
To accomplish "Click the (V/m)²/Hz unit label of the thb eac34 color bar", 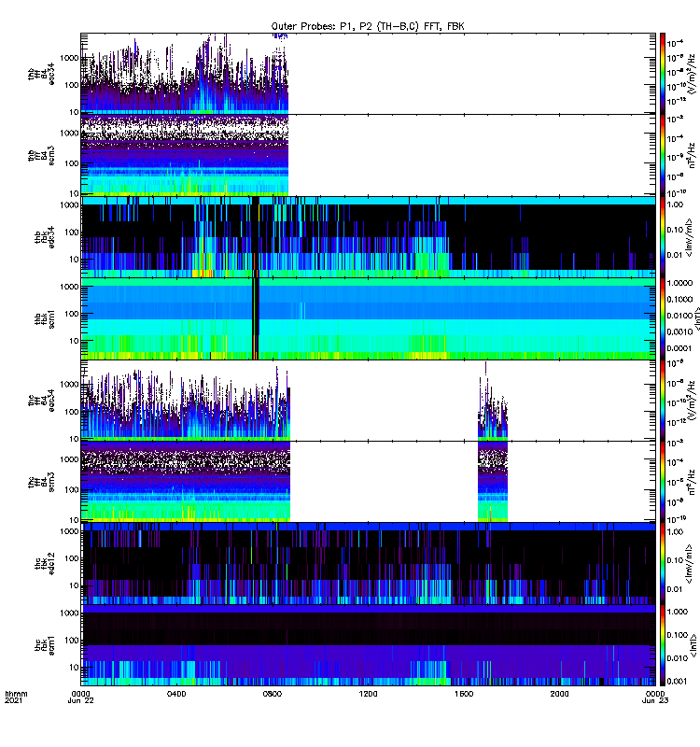I will 693,74.
